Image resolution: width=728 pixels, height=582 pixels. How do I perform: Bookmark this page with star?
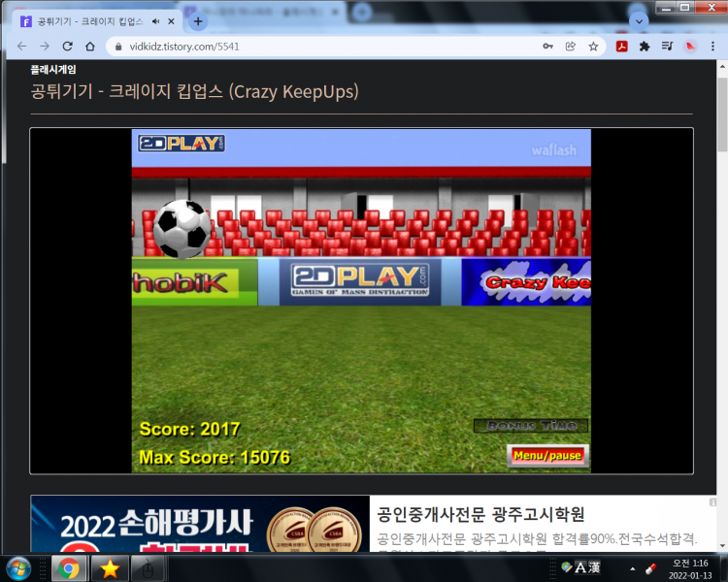pyautogui.click(x=593, y=47)
